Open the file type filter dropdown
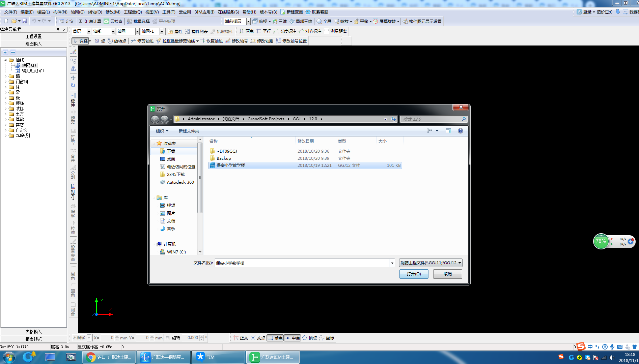Screen dimensions: 639x364 click(x=430, y=263)
